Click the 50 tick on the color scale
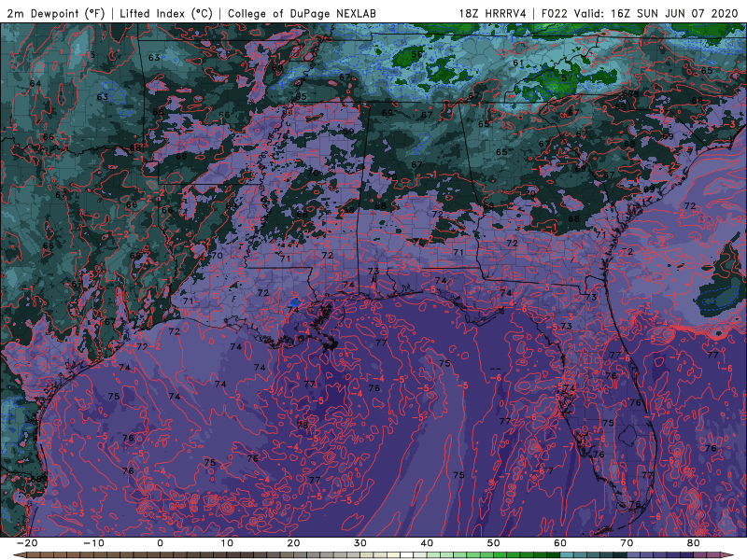 (494, 543)
